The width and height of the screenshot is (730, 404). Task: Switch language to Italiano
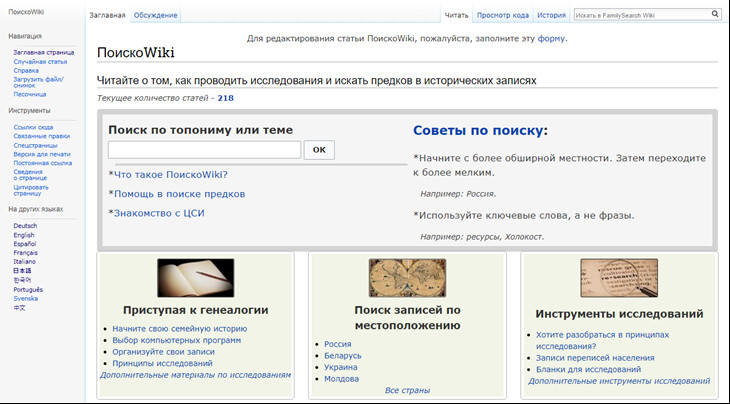[25, 262]
